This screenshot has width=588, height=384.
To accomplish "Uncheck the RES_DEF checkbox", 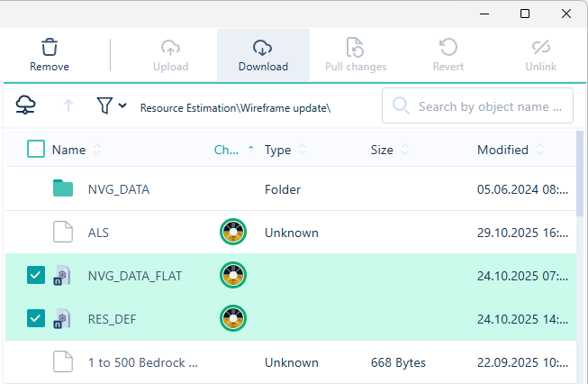I will pyautogui.click(x=36, y=318).
